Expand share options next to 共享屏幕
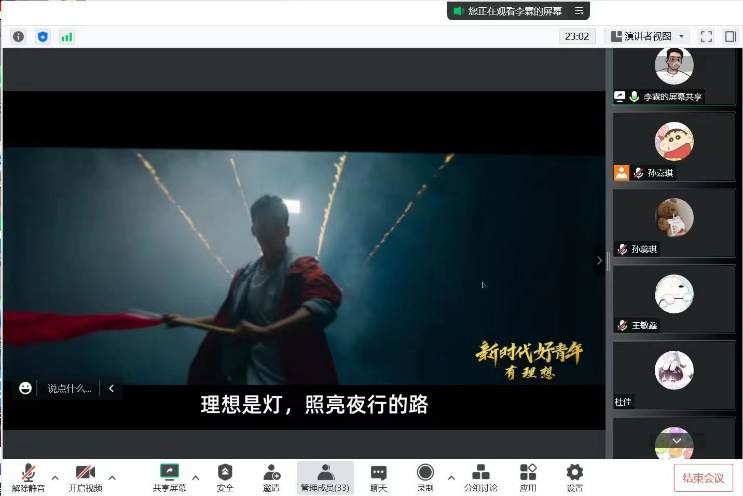The width and height of the screenshot is (743, 496). coord(196,478)
